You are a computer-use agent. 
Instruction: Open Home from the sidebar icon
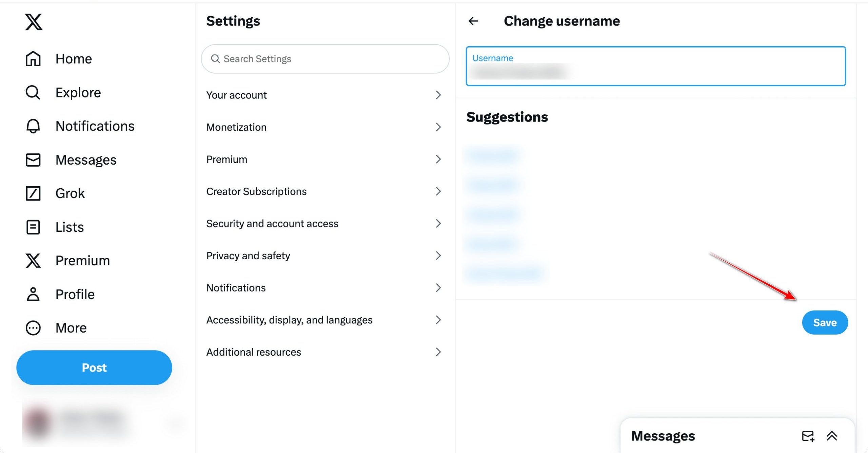pyautogui.click(x=33, y=58)
